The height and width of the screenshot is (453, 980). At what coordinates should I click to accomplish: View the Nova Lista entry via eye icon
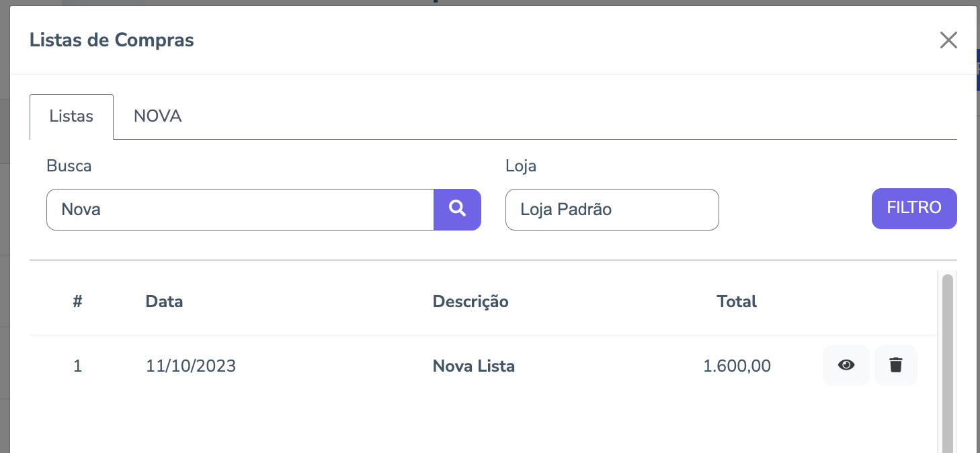pos(846,365)
